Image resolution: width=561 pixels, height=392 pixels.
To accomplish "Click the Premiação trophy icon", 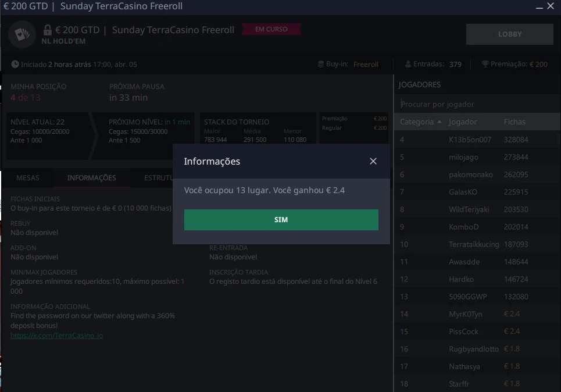I will 485,64.
